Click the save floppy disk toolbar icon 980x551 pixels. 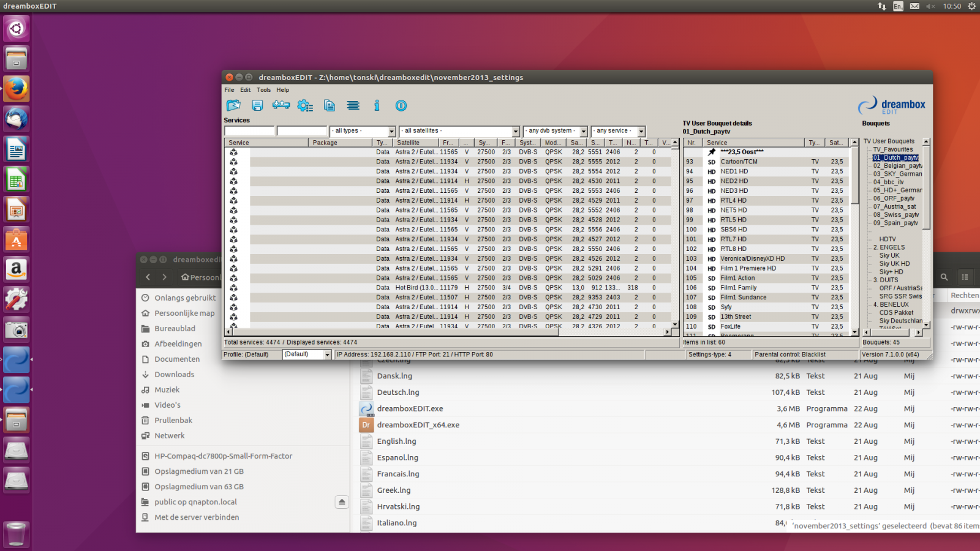257,105
